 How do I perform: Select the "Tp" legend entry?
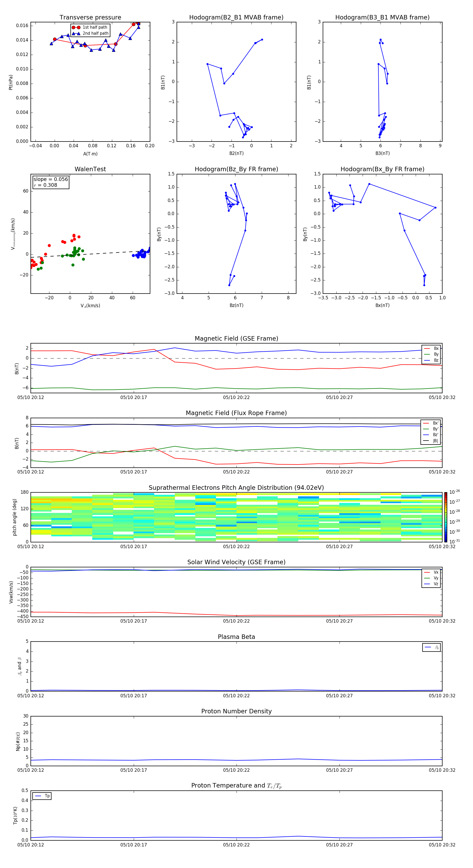click(42, 796)
